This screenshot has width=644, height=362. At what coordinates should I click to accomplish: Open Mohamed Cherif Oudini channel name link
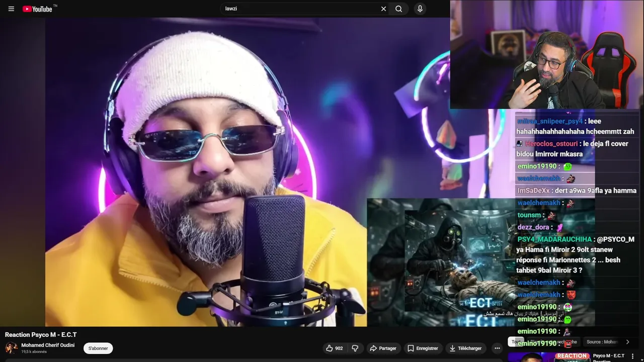(48, 345)
